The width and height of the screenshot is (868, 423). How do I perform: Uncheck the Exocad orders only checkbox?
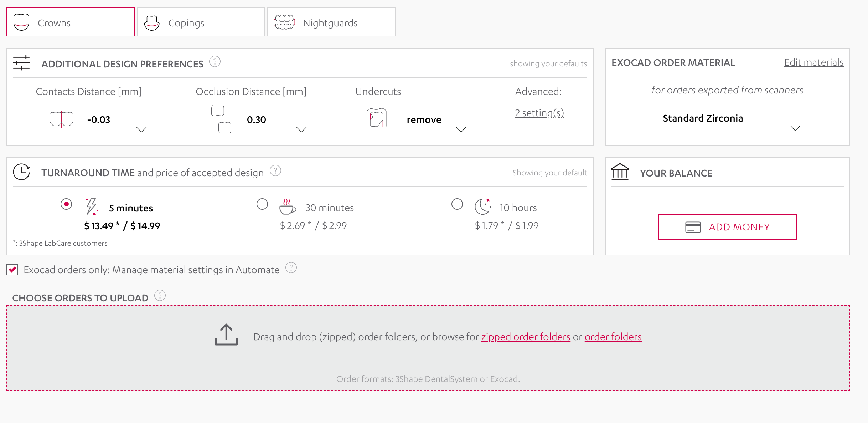tap(12, 270)
